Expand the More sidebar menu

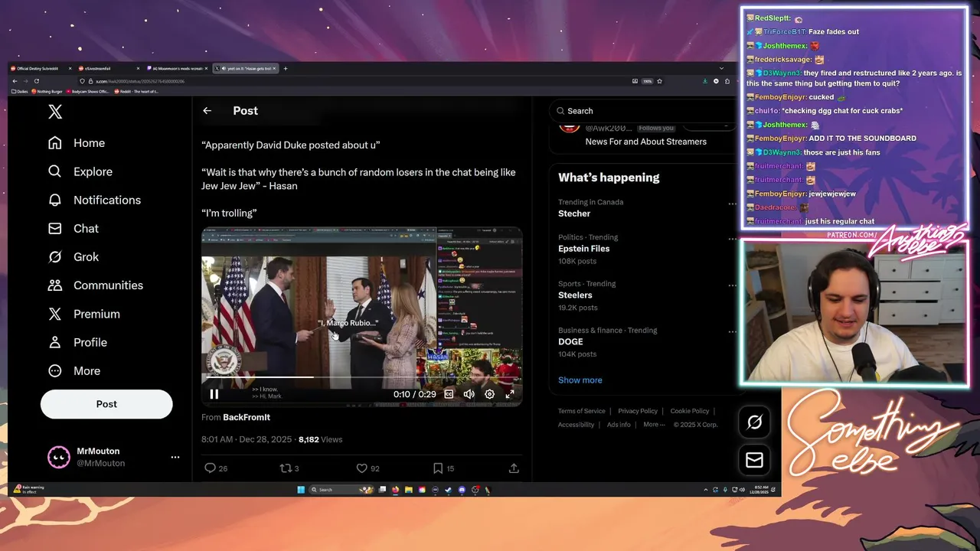tap(74, 370)
